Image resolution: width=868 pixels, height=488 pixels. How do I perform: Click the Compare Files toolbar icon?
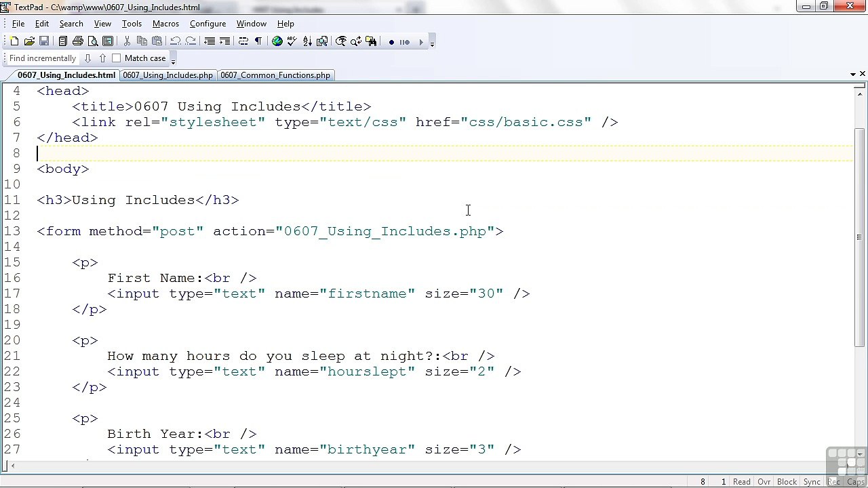point(322,41)
